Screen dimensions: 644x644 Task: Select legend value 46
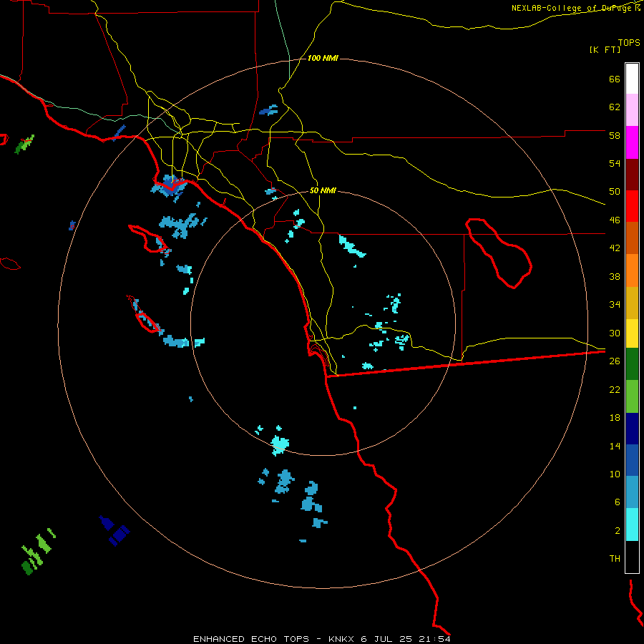(x=615, y=220)
